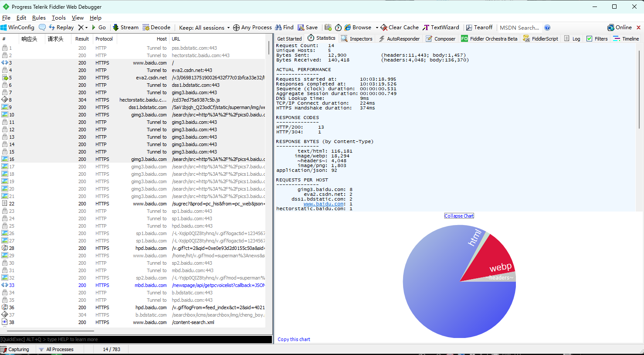
Task: Open the WinConfig tool
Action: coord(17,27)
